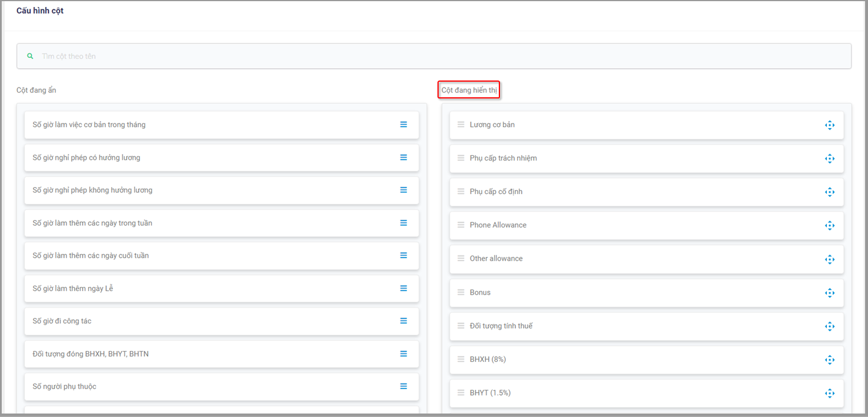Select 'BHYT (1.5%)' column label
Screen dimensions: 868x417
[x=490, y=393]
